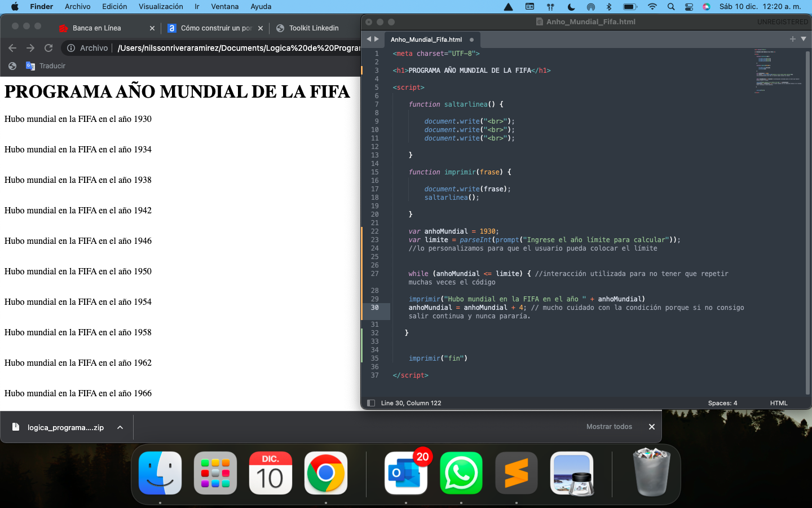Click the Traducir translate icon in the browser
Image resolution: width=812 pixels, height=508 pixels.
(30, 65)
